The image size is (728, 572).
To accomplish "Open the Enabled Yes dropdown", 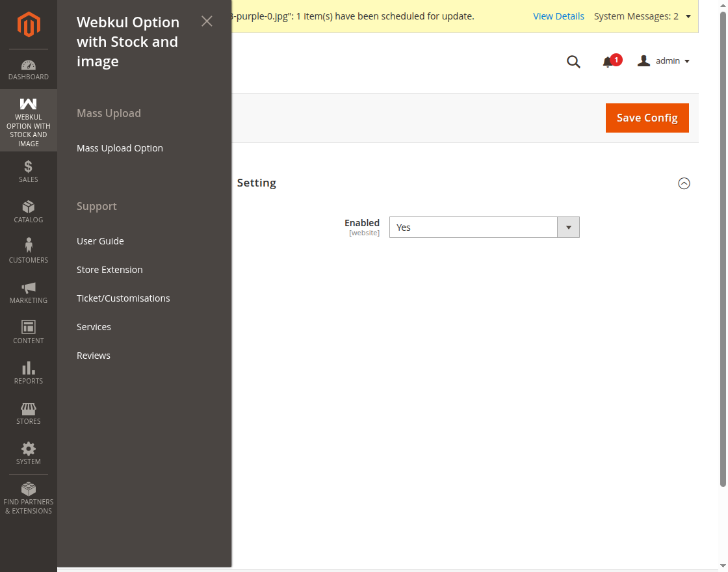I will click(x=484, y=227).
